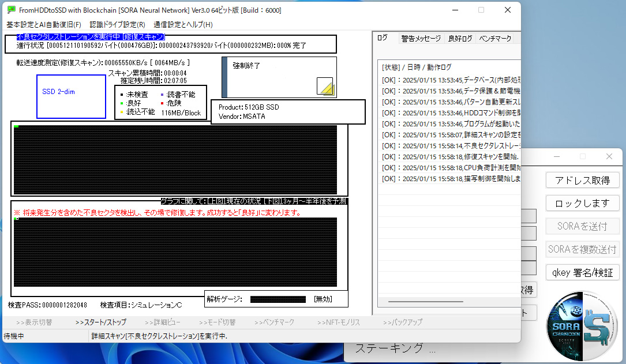Click the upper sector map green block
This screenshot has width=626, height=364.
16,126
